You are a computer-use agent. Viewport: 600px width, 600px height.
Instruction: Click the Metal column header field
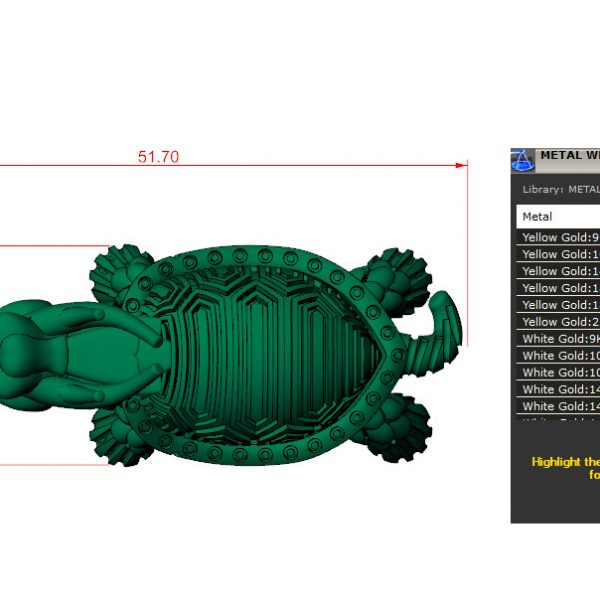558,216
